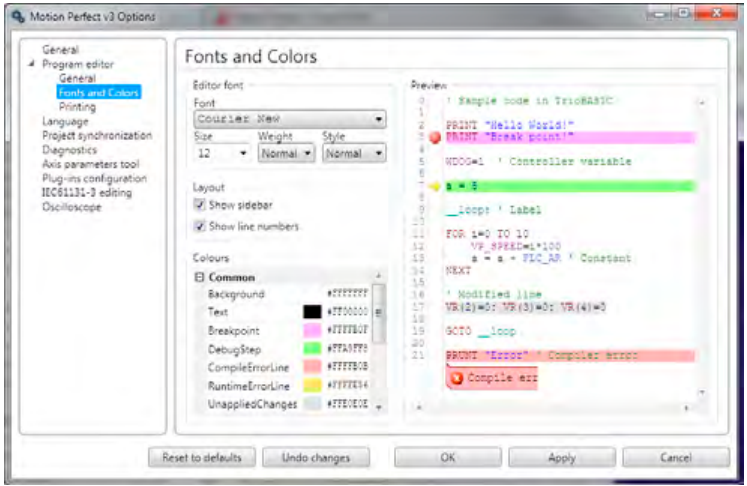
Task: Click the Reset to defaults button
Action: (x=202, y=458)
